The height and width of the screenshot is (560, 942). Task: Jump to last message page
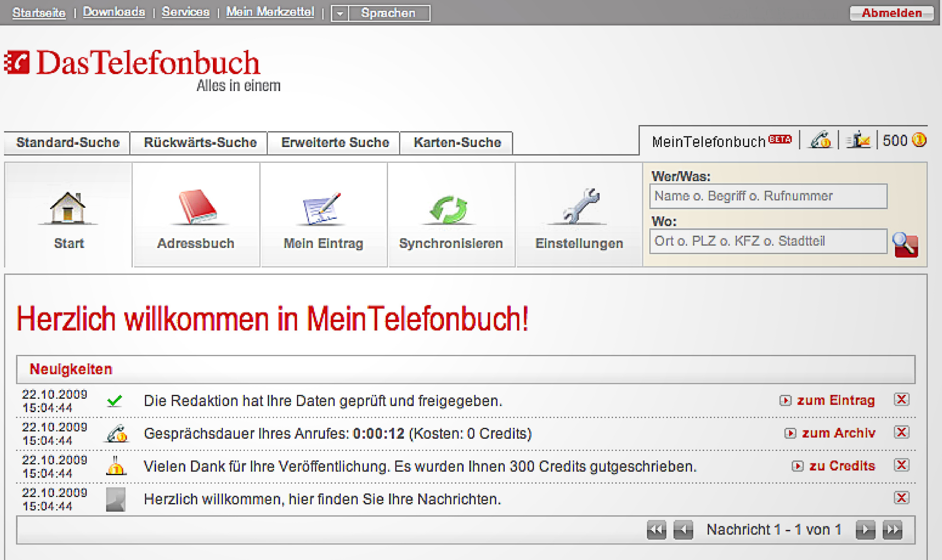coord(892,529)
